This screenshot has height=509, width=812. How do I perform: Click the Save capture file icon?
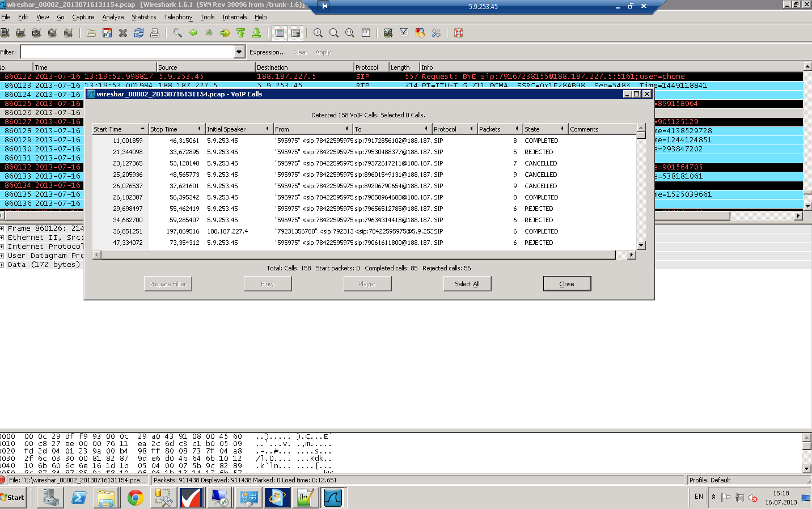[107, 33]
